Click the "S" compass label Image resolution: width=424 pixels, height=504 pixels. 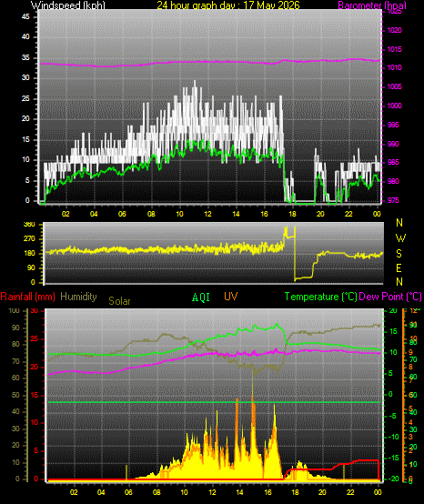399,254
